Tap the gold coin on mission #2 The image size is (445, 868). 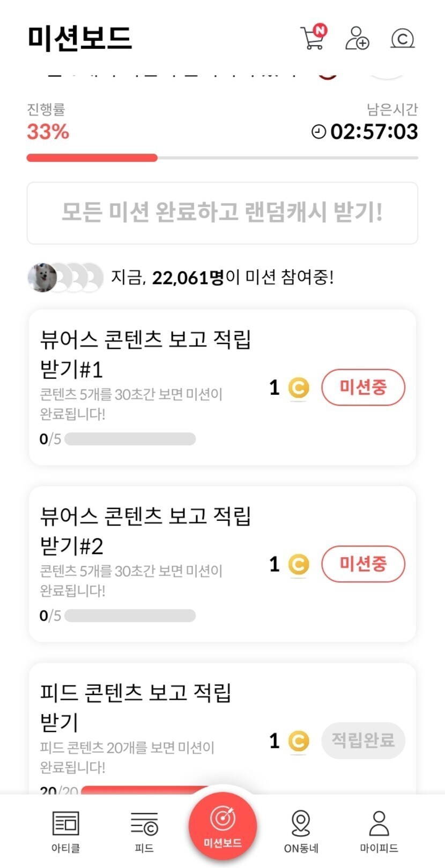coord(299,564)
